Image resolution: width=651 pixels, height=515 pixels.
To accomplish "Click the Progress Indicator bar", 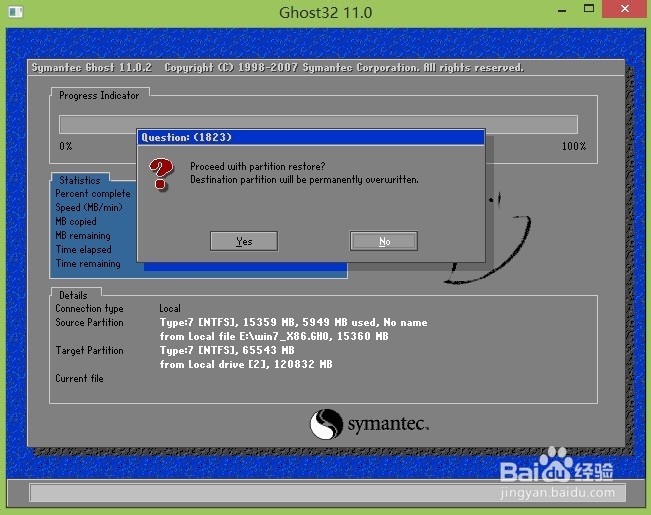I will coord(318,124).
